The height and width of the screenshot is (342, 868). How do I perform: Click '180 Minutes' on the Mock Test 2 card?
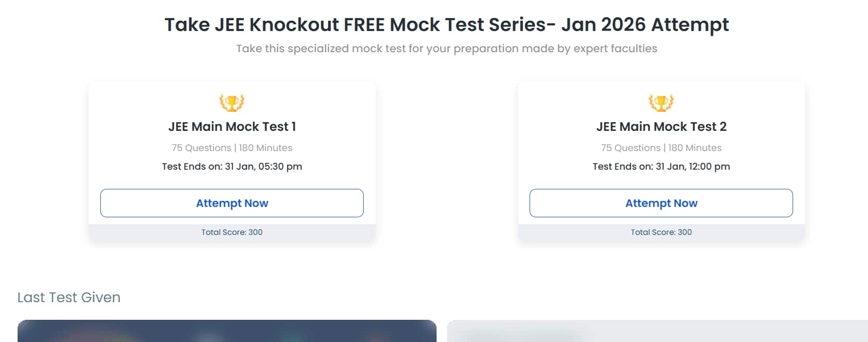[695, 148]
